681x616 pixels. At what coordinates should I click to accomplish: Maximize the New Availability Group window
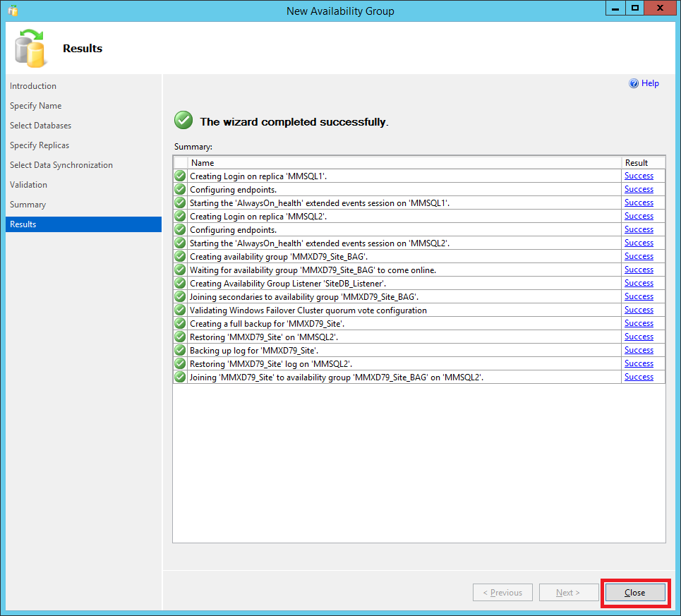[635, 8]
